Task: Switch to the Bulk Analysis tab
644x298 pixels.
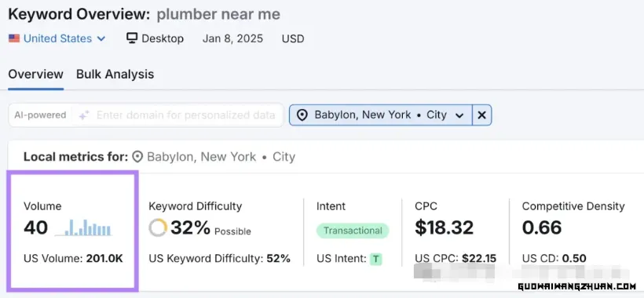Action: 115,74
